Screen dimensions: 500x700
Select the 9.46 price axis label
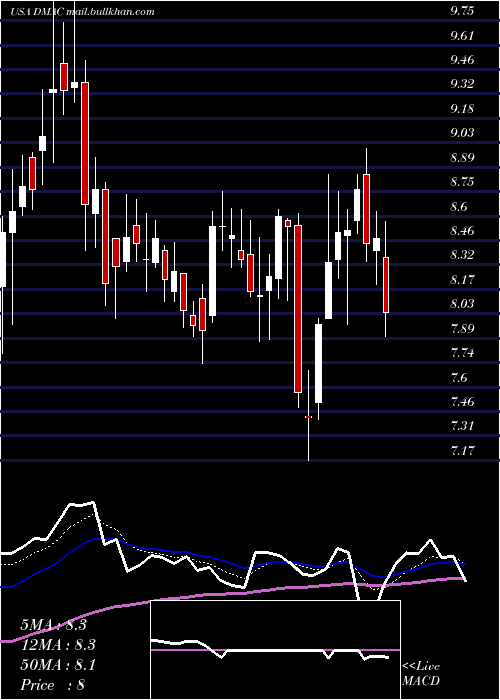[462, 60]
